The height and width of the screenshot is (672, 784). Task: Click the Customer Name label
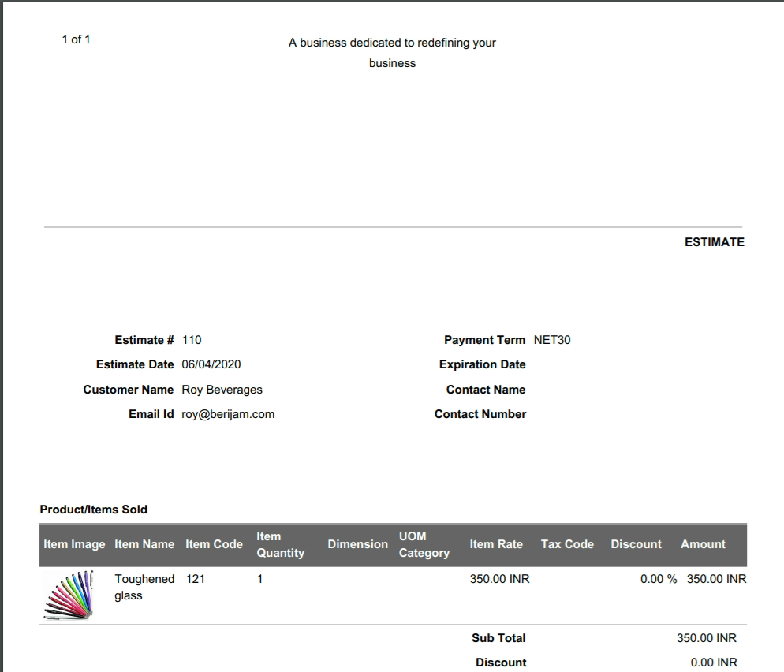[129, 390]
